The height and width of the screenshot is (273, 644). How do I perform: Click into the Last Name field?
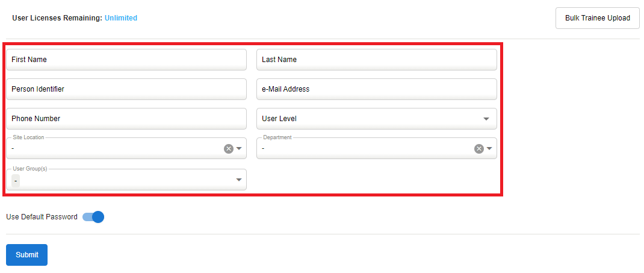(x=377, y=60)
